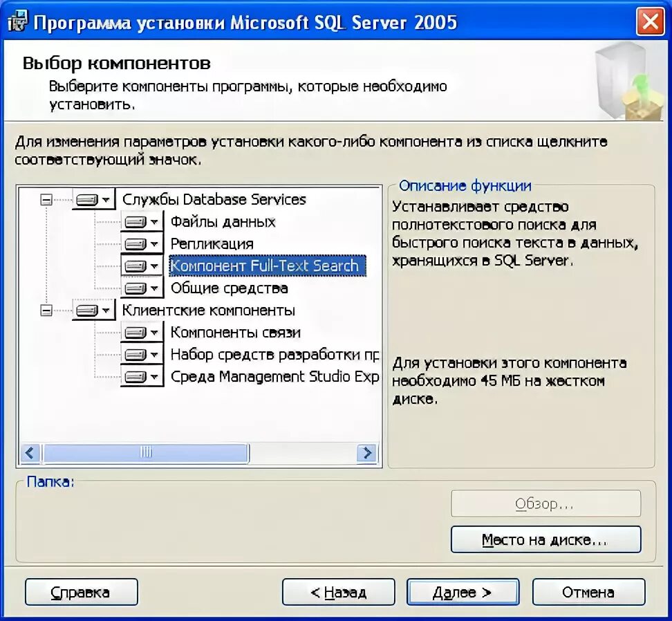Open install-state dropdown for Компоненты связи
Image resolution: width=672 pixels, height=621 pixels.
pos(142,333)
